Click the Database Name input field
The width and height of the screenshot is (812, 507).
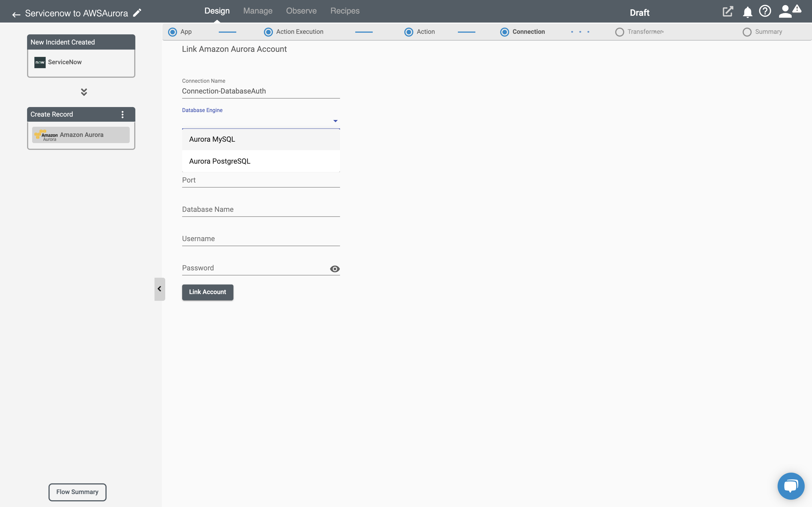pos(261,208)
